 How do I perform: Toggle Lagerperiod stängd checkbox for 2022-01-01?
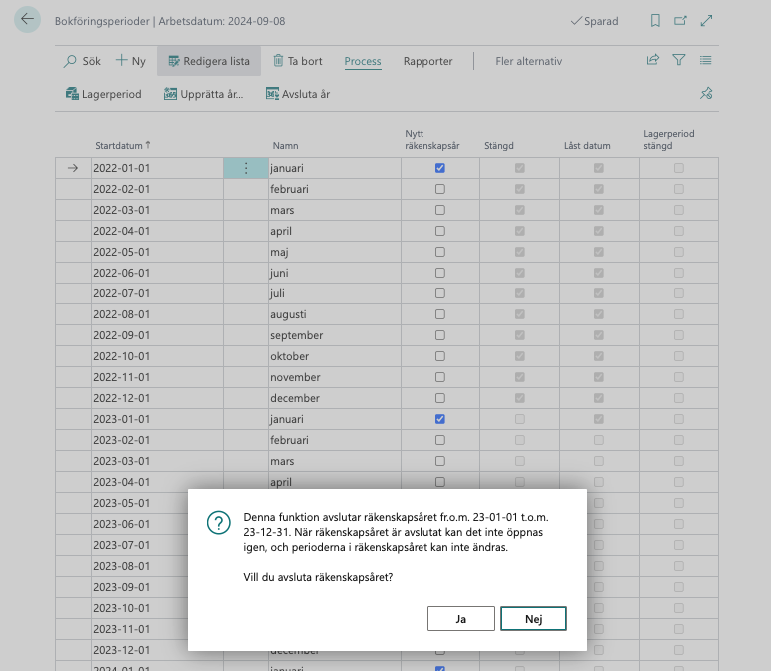coord(679,168)
